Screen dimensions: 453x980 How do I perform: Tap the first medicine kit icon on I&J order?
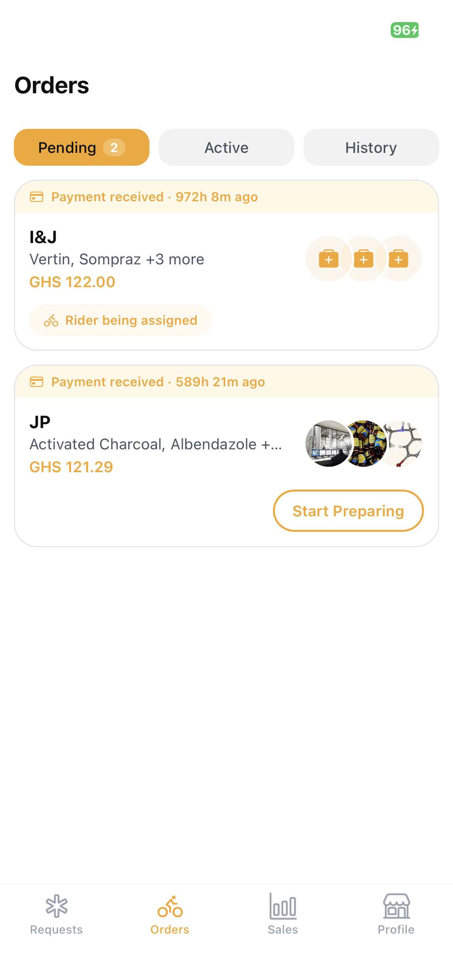(x=329, y=259)
